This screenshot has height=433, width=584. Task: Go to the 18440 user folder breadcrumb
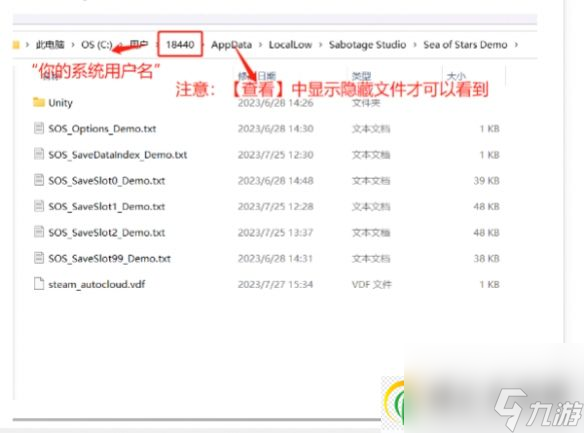pos(180,45)
